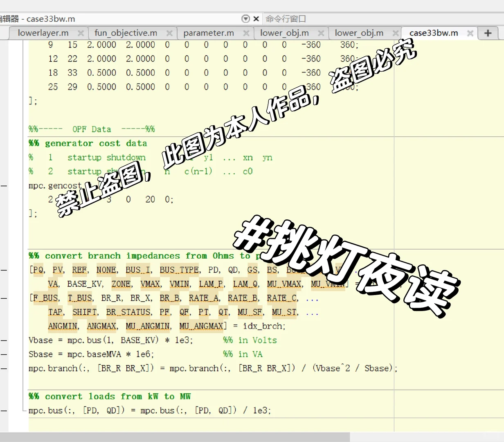504x442 pixels.
Task: Click the '%% generator cost data' section header
Action: (88, 143)
